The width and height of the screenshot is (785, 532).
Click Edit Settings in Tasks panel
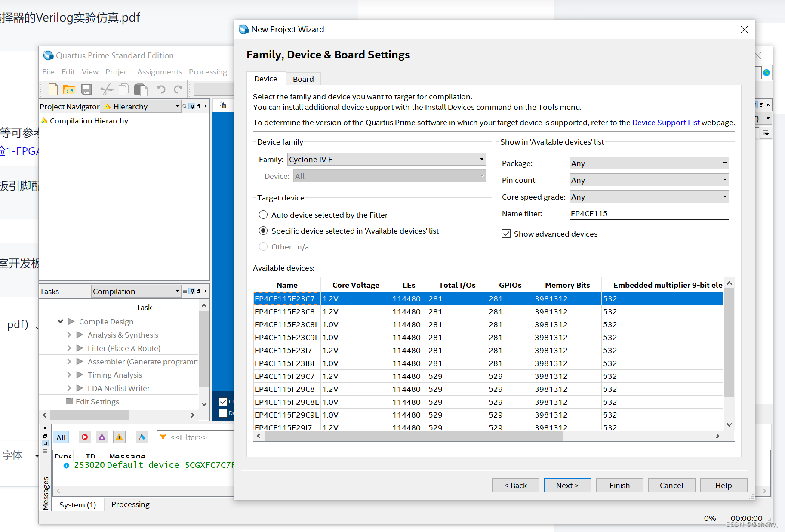click(x=97, y=401)
